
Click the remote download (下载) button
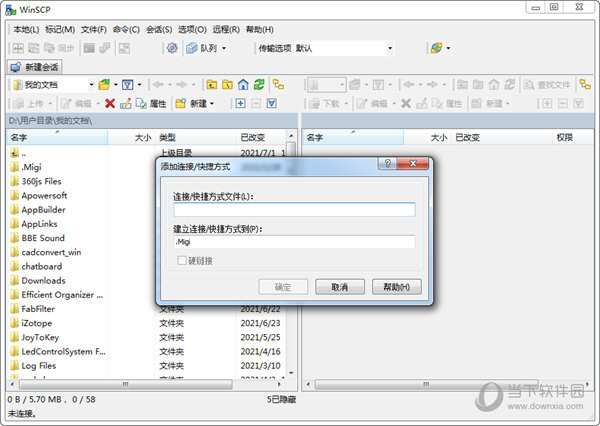point(324,103)
